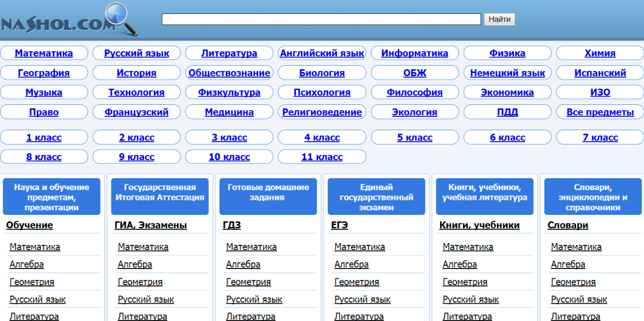Click Готовые домашние задания header
Image resolution: width=644 pixels, height=321 pixels.
268,197
